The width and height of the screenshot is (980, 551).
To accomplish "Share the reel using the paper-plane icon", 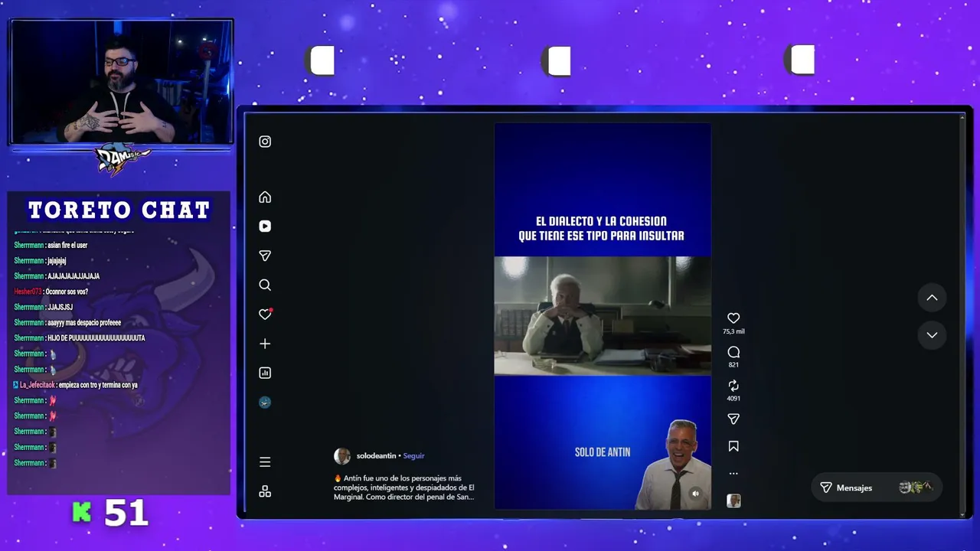I will click(x=733, y=419).
